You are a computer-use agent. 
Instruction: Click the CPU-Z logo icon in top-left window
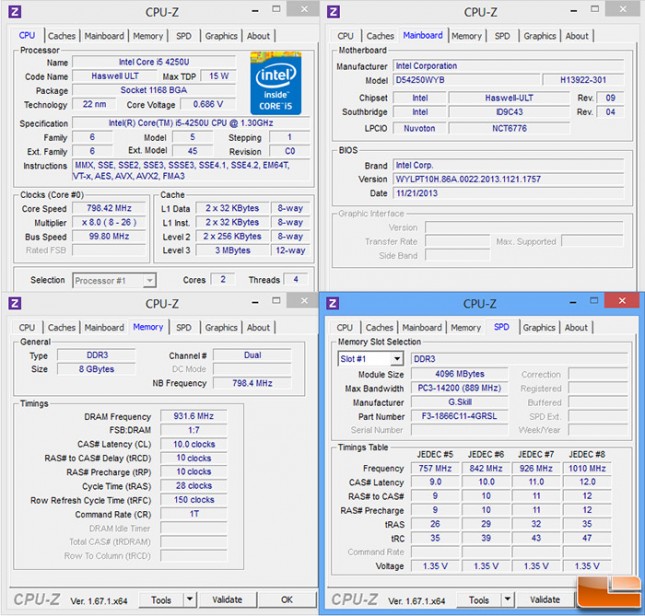pos(14,12)
